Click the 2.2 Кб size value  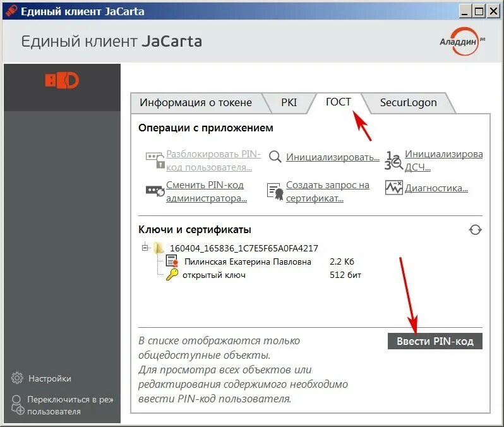point(342,262)
